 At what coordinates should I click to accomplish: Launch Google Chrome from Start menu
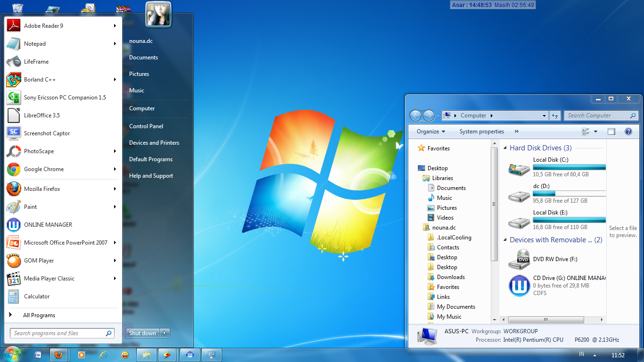click(x=63, y=169)
